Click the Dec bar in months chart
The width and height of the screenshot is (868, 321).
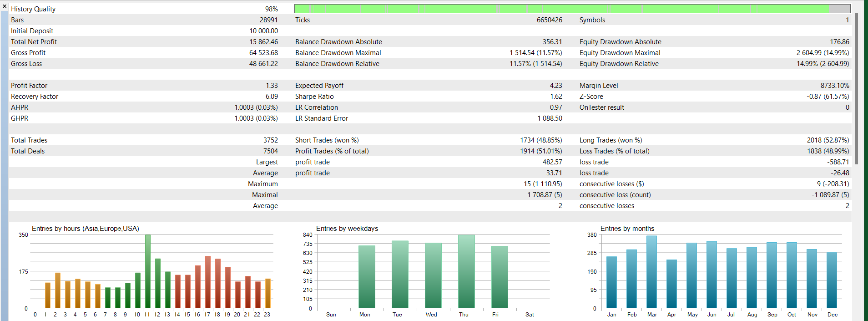click(x=832, y=280)
